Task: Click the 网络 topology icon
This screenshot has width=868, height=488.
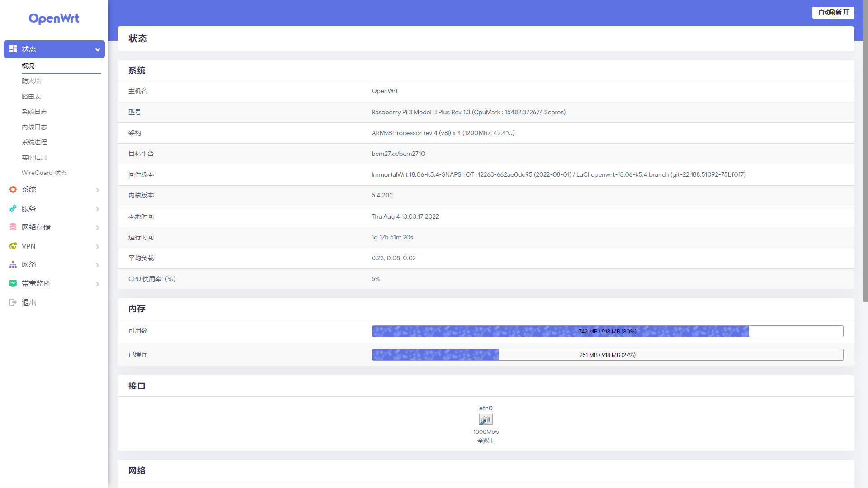Action: point(13,264)
